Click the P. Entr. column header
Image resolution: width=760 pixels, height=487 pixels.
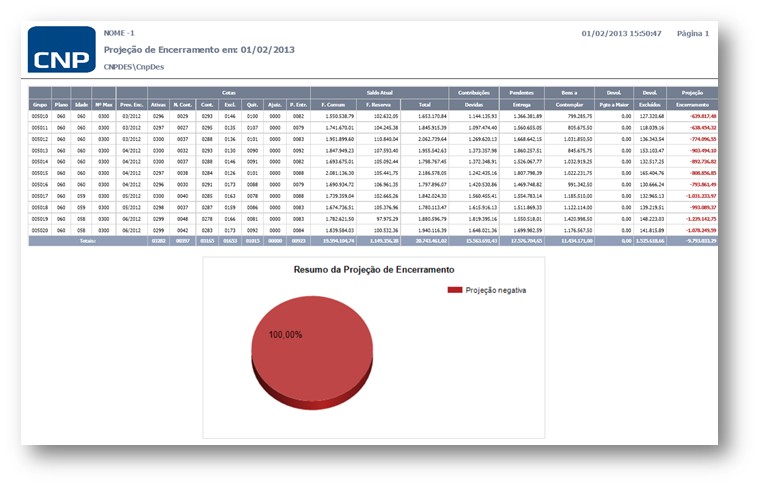(x=299, y=105)
